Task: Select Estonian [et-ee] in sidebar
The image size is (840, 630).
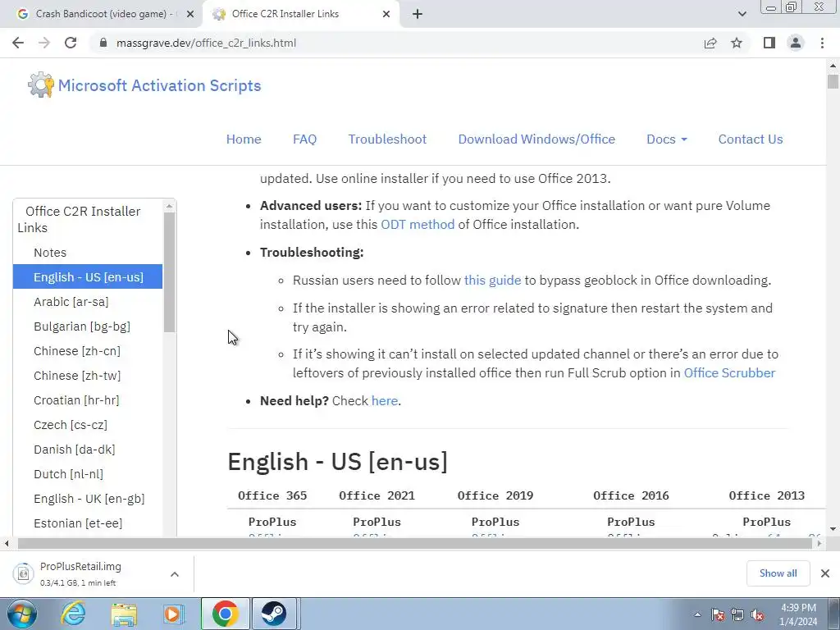Action: [x=78, y=523]
